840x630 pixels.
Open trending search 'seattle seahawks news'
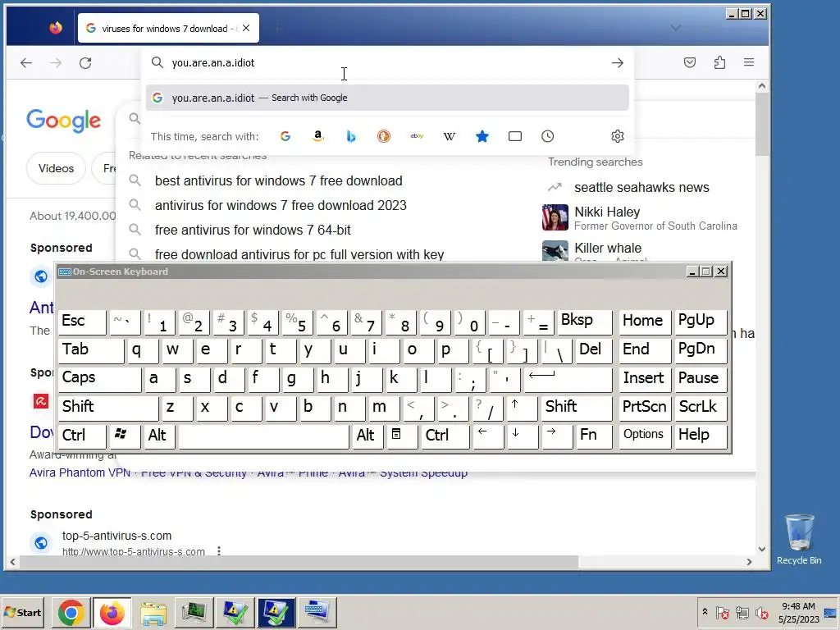pos(641,187)
